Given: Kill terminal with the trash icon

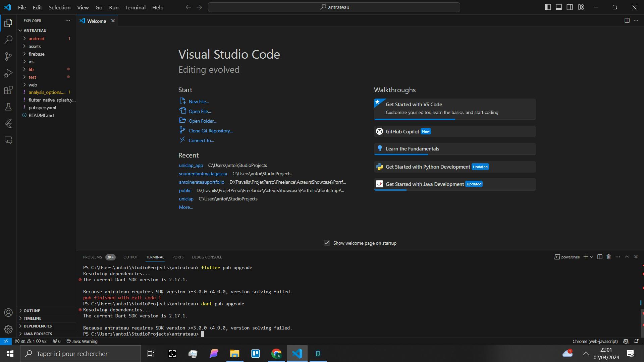Looking at the screenshot, I should (x=608, y=257).
